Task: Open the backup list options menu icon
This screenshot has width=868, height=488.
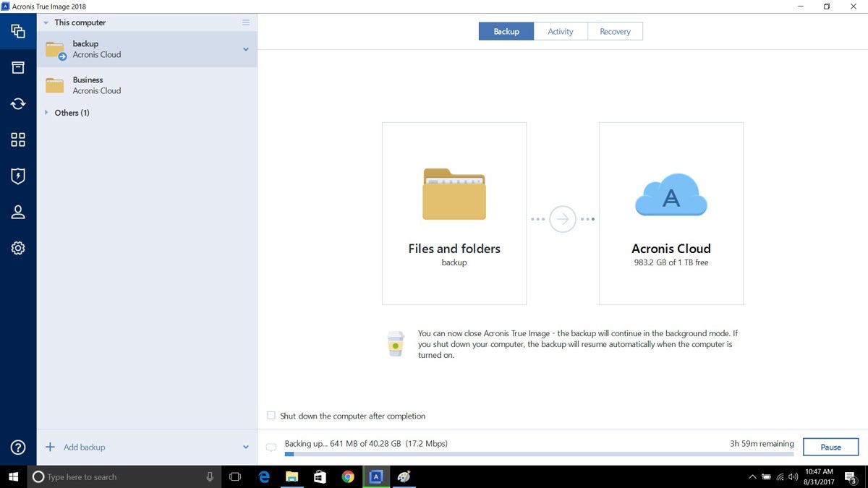Action: click(x=246, y=22)
